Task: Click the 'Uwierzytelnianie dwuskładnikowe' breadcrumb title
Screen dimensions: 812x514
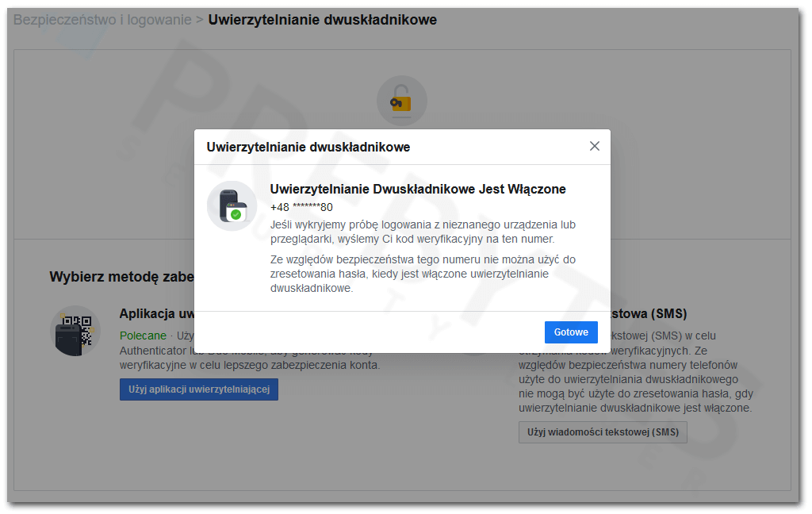Action: click(x=323, y=20)
